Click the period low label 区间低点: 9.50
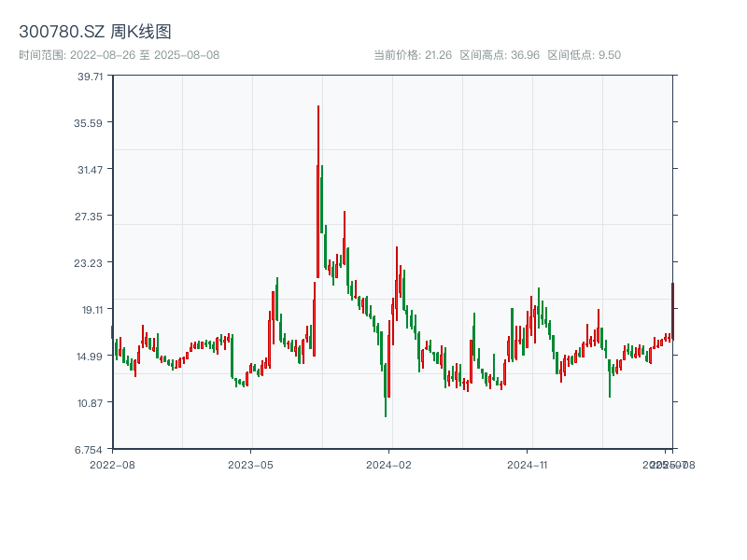 click(x=585, y=55)
